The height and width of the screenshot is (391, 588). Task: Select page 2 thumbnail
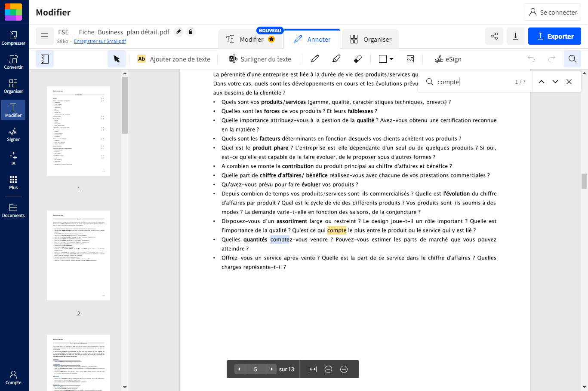tap(78, 255)
